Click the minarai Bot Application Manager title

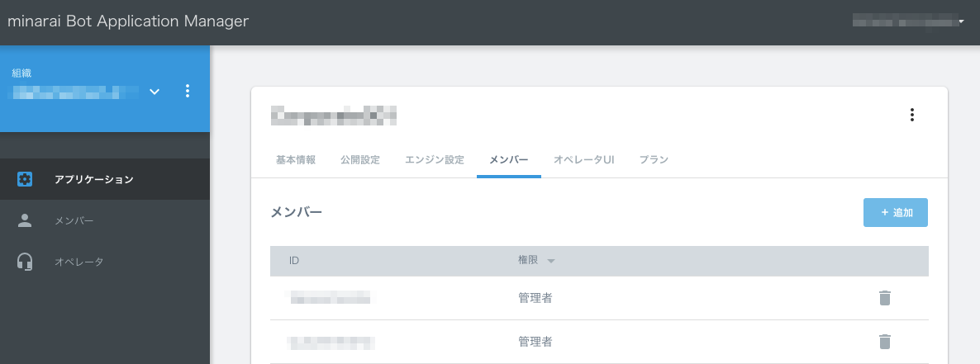coord(128,21)
